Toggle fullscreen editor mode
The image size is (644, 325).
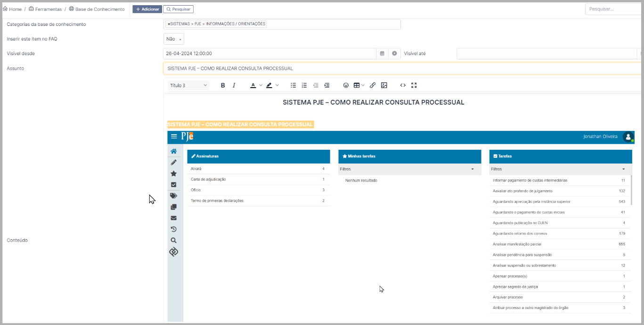tap(414, 85)
